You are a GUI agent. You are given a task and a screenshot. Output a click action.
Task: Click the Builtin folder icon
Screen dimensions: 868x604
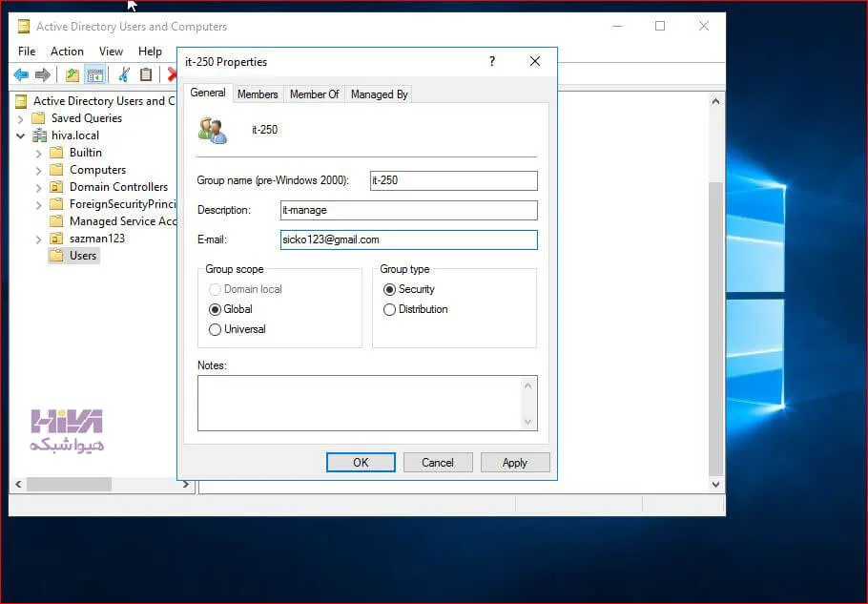(x=56, y=153)
